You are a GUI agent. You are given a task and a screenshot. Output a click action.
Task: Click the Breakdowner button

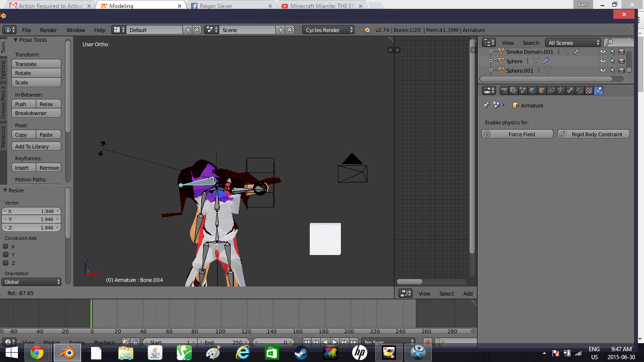[36, 113]
